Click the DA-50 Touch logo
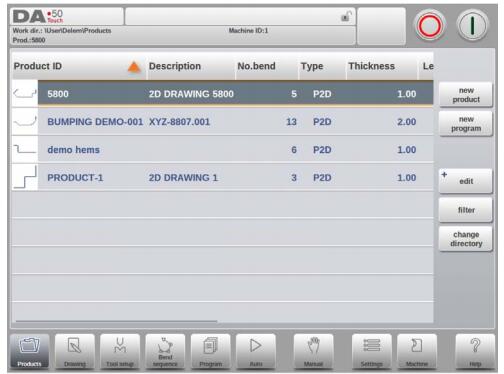This screenshot has width=504, height=374. click(38, 16)
